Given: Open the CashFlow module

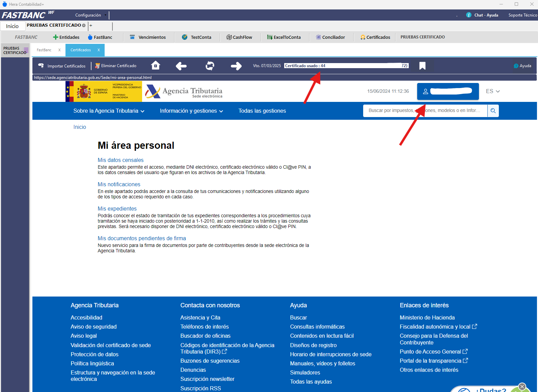Looking at the screenshot, I should (239, 37).
